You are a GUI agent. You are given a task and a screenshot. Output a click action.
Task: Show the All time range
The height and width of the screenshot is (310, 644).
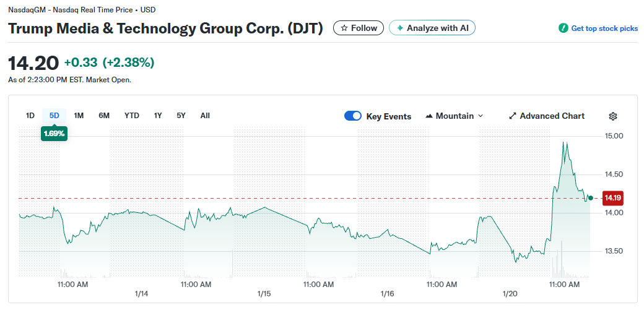205,116
